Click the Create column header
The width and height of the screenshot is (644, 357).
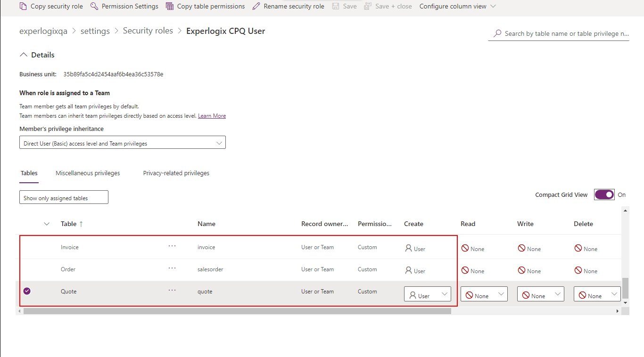pyautogui.click(x=413, y=224)
